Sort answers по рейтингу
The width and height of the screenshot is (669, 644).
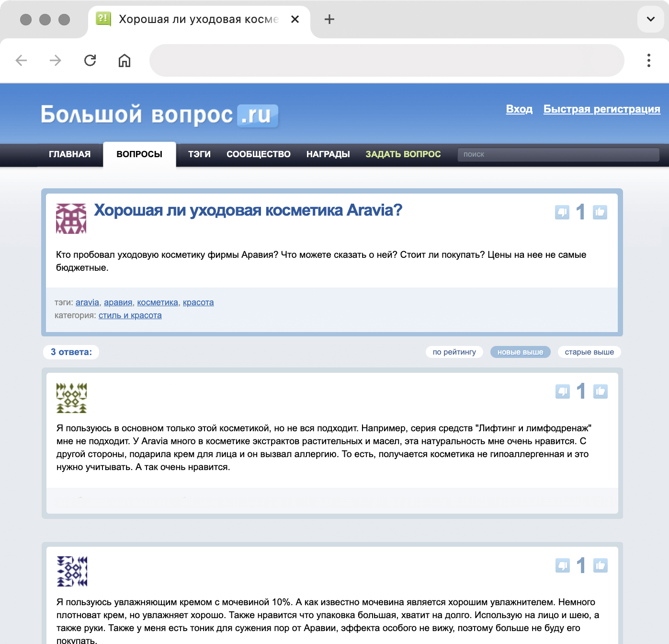click(454, 352)
